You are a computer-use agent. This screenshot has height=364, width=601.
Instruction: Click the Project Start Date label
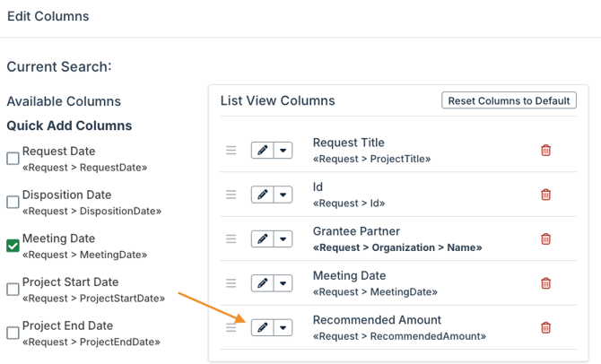(70, 282)
